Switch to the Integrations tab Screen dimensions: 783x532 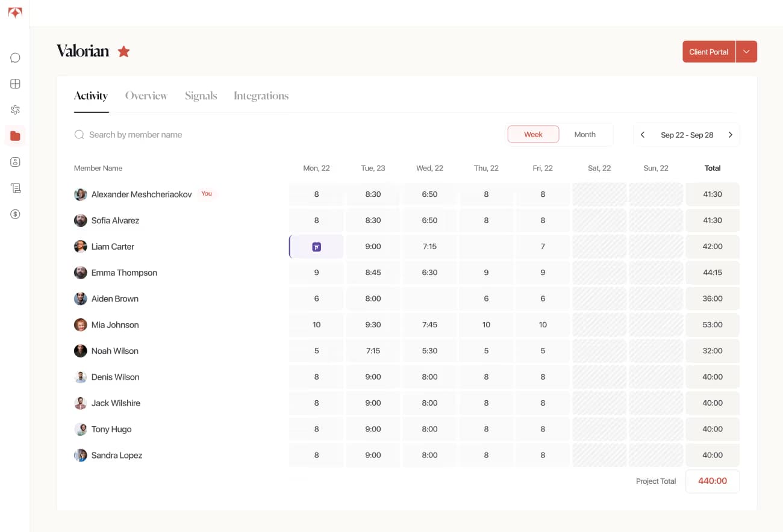coord(261,96)
